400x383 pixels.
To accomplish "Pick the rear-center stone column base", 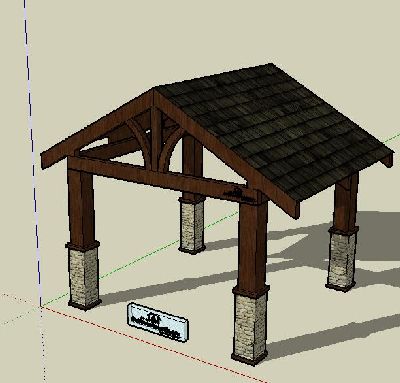I will (192, 224).
